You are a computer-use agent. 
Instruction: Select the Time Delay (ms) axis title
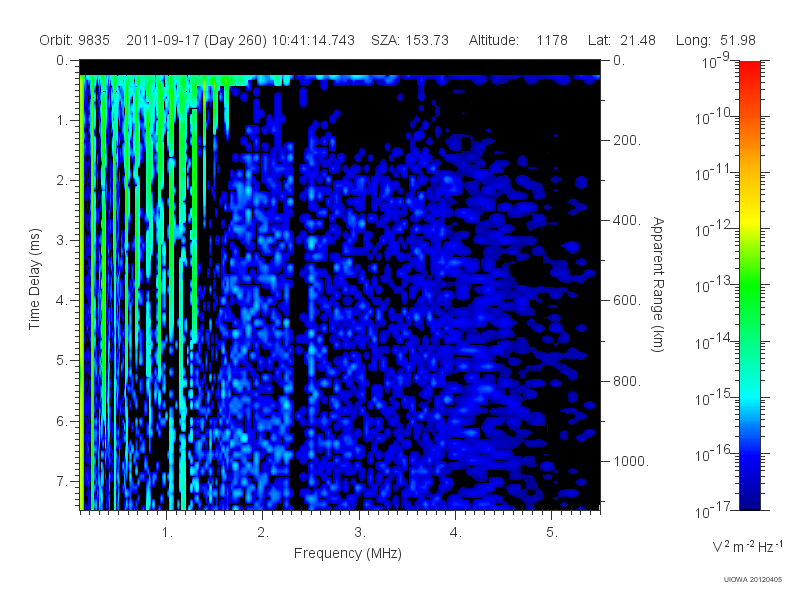pyautogui.click(x=34, y=279)
